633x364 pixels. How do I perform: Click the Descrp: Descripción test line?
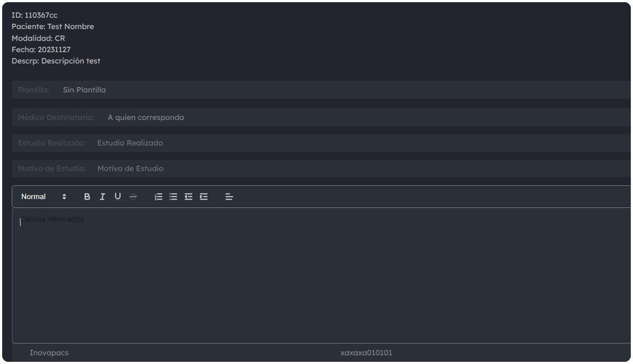56,61
